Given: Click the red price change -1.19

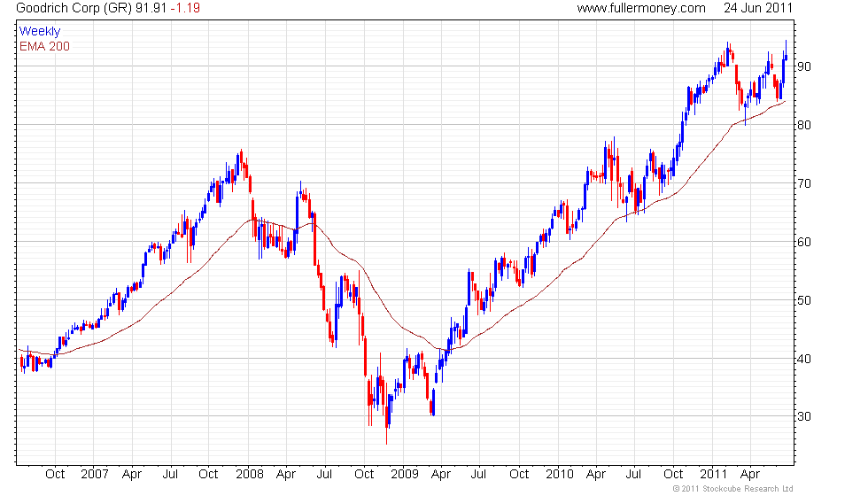Looking at the screenshot, I should pyautogui.click(x=185, y=8).
